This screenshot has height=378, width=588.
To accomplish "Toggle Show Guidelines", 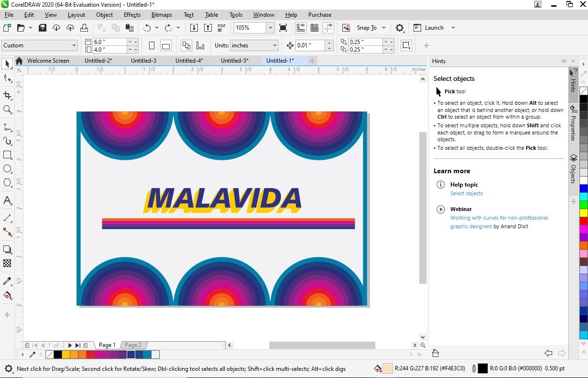I will (x=328, y=28).
